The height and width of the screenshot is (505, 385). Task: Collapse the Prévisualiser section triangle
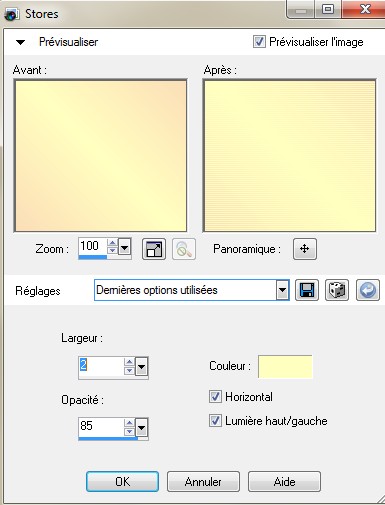tap(21, 42)
